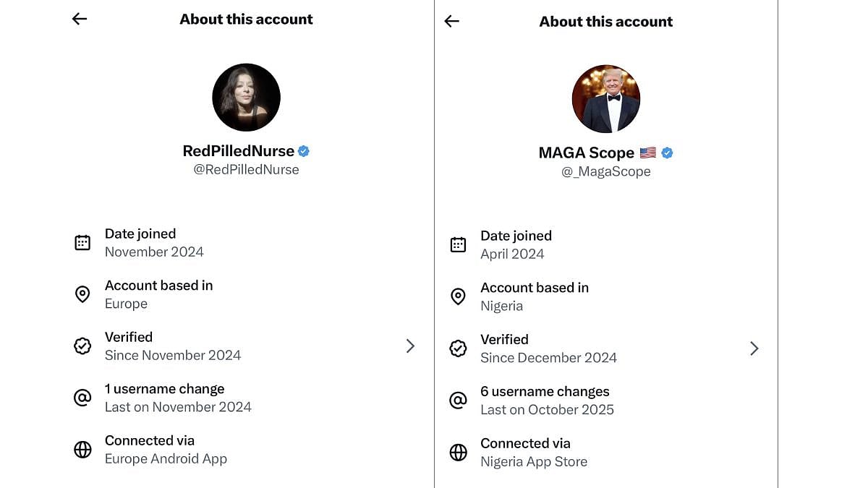Screen dimensions: 868x488
Task: Click the RedPilledNurse profile photo
Action: point(246,97)
